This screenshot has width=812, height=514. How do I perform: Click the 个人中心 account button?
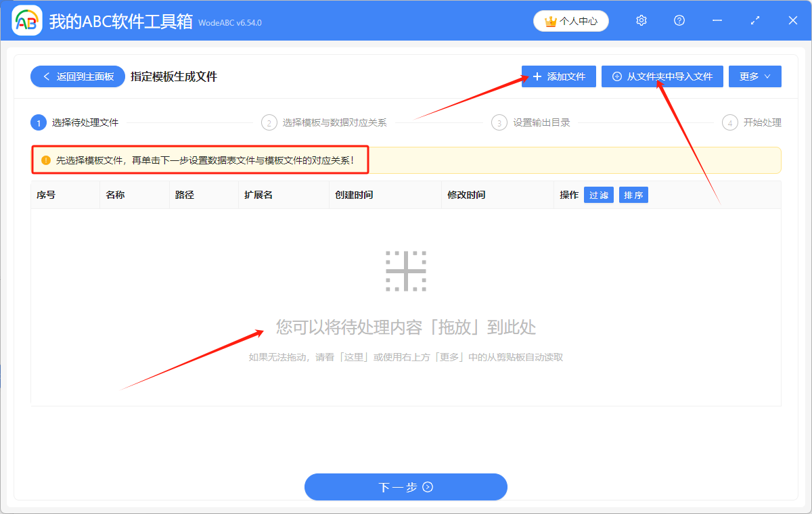tap(570, 21)
